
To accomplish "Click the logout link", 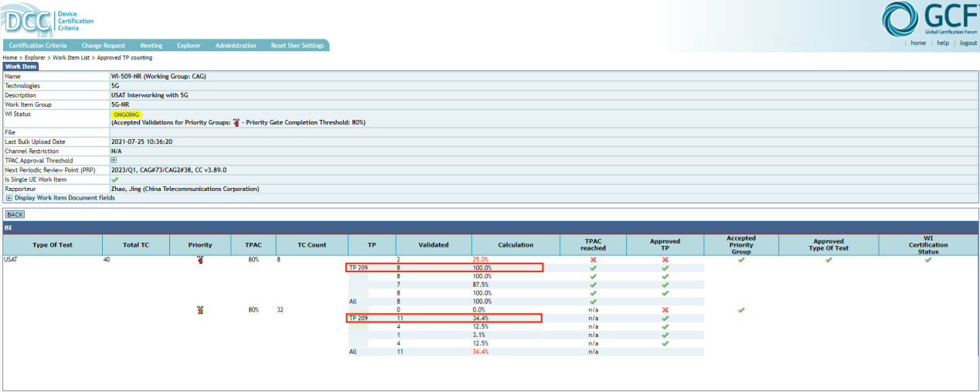I will click(968, 43).
